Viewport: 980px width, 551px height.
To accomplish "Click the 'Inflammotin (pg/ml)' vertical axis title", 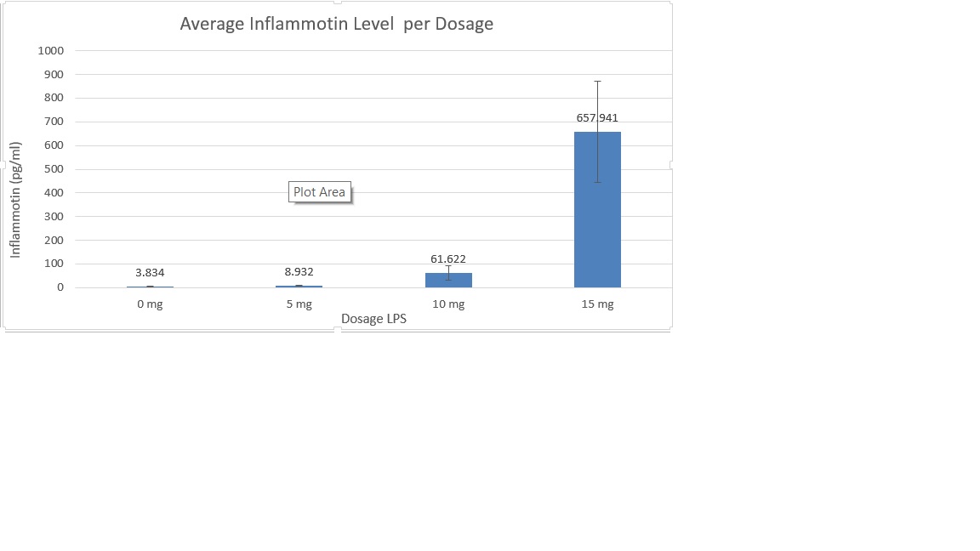I will point(15,199).
